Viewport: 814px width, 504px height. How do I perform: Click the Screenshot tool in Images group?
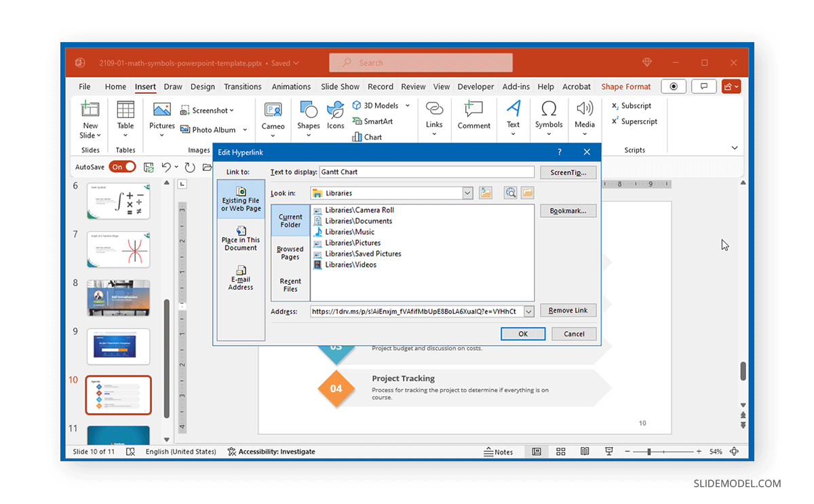pos(207,110)
